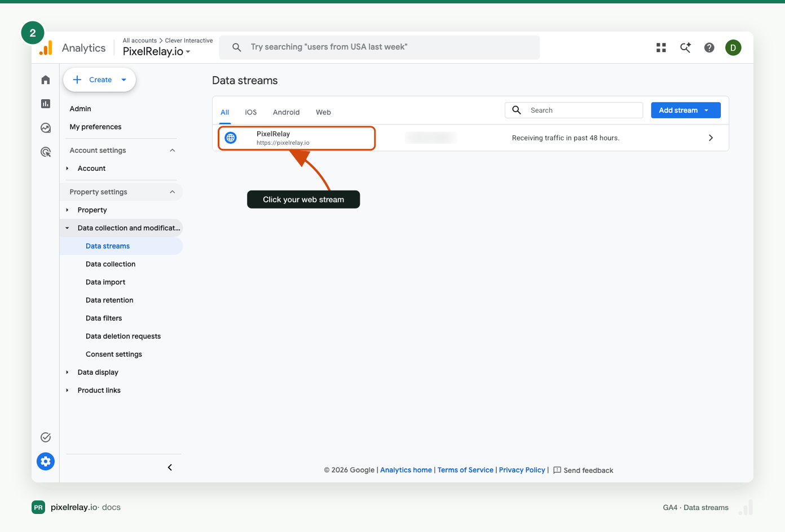Open the Home icon in sidebar
This screenshot has height=532, width=785.
click(x=46, y=80)
